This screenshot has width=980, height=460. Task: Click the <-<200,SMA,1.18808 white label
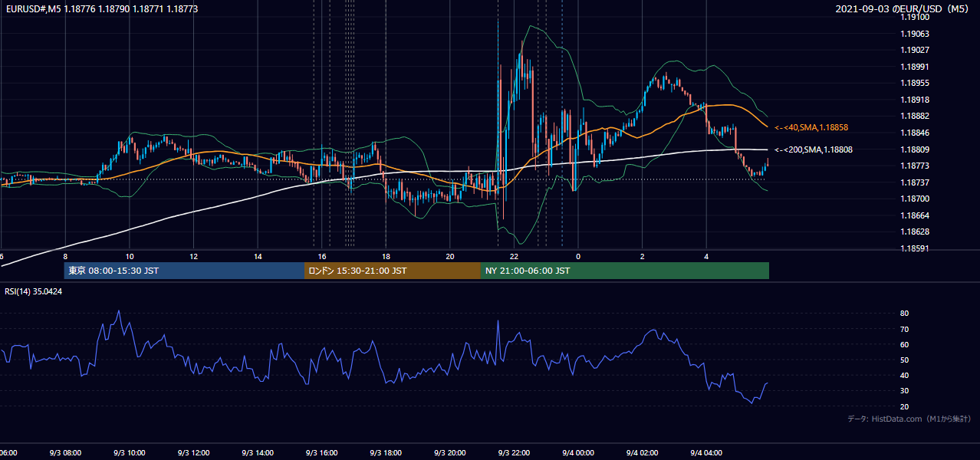click(814, 150)
